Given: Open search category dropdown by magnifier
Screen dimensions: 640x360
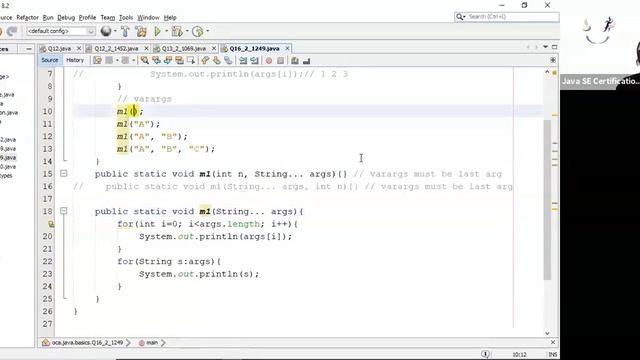Looking at the screenshot, I should [x=460, y=17].
